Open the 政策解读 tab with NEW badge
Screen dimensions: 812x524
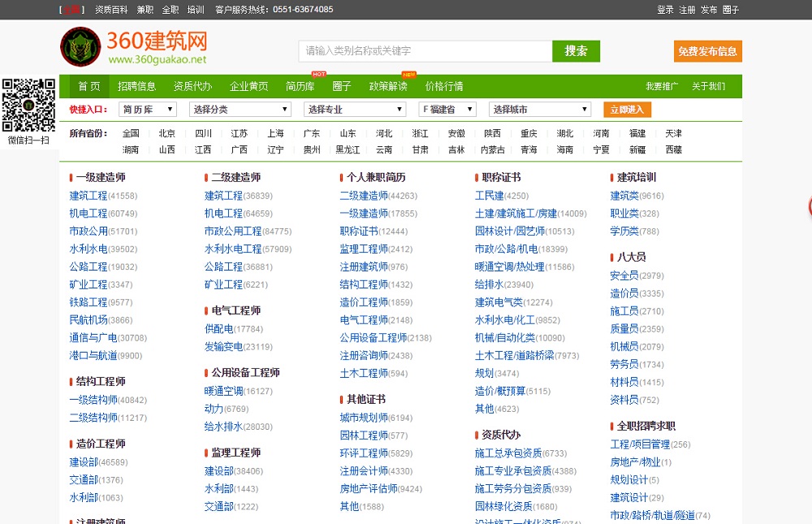388,86
